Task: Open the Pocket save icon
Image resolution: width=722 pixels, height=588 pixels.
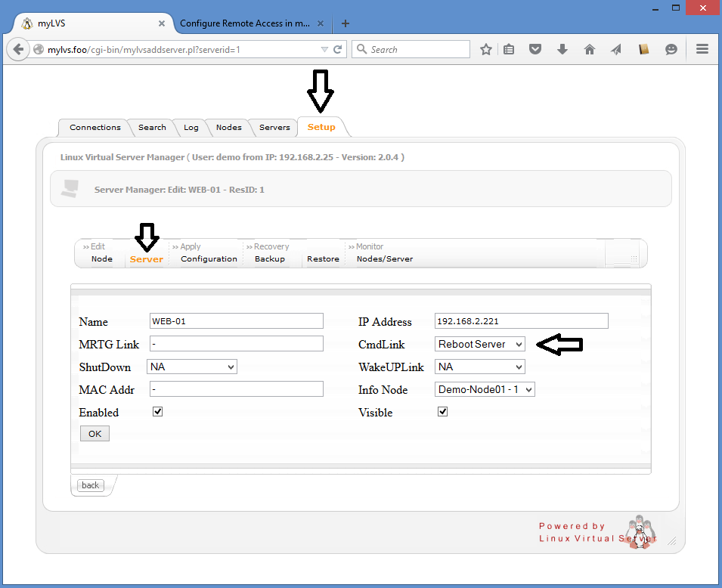Action: click(535, 50)
